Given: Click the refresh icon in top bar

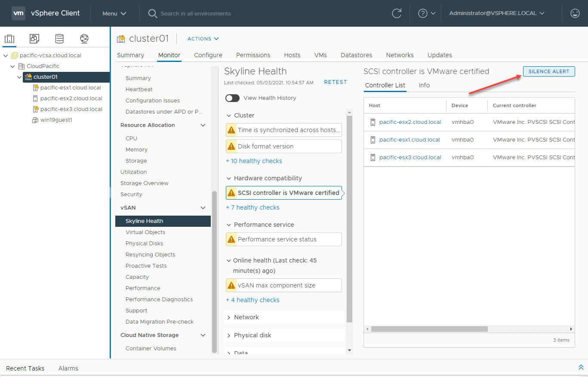Looking at the screenshot, I should point(397,13).
